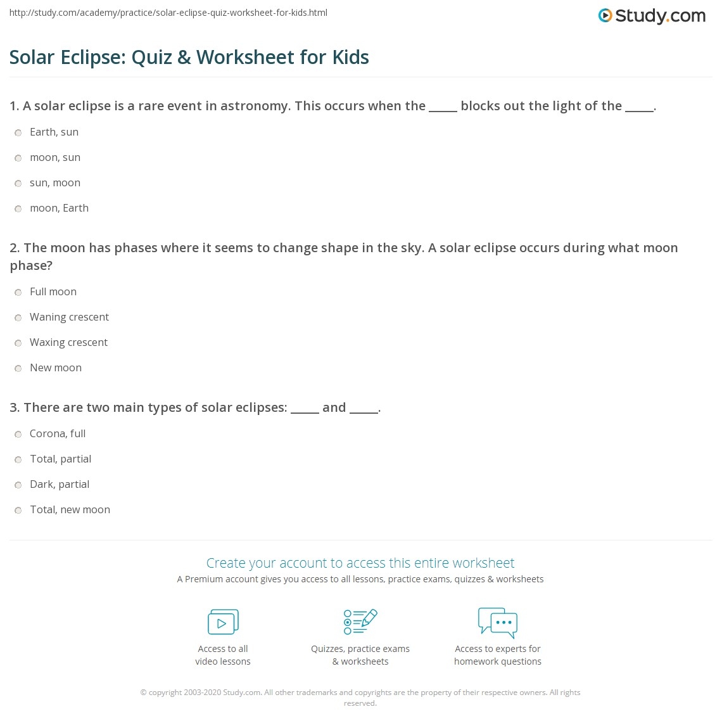Choose the "Total, new moon" answer
Viewport: 722px width, 728px height.
[x=18, y=511]
